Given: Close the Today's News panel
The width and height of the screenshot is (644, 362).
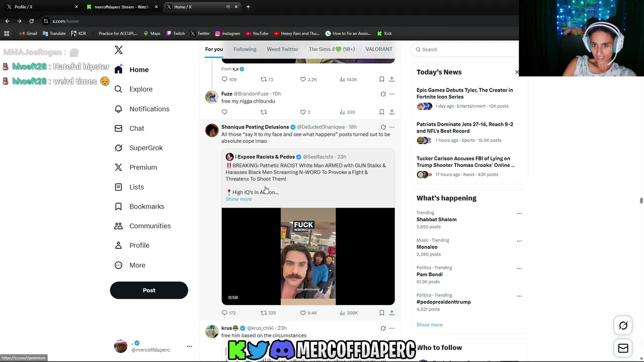Looking at the screenshot, I should (517, 72).
